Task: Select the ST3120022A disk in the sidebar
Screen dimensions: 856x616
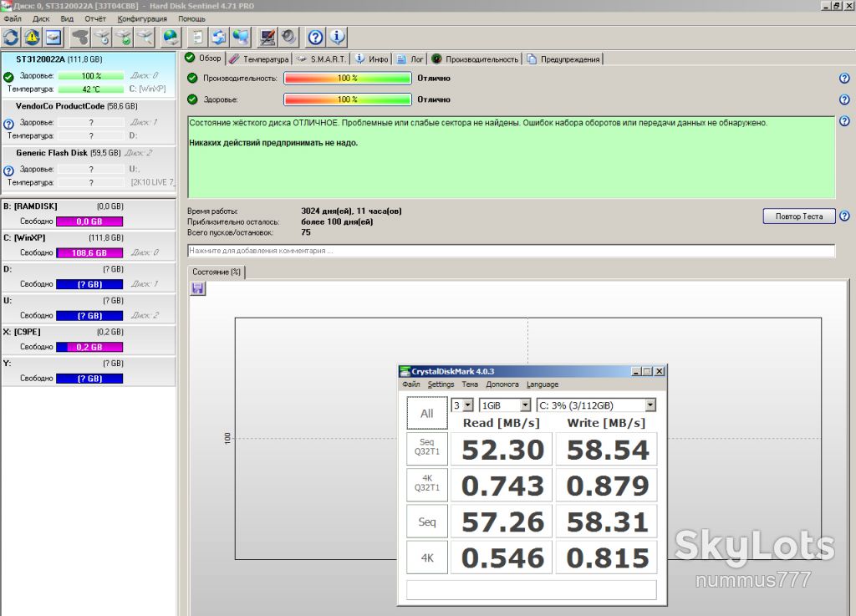Action: (x=89, y=74)
